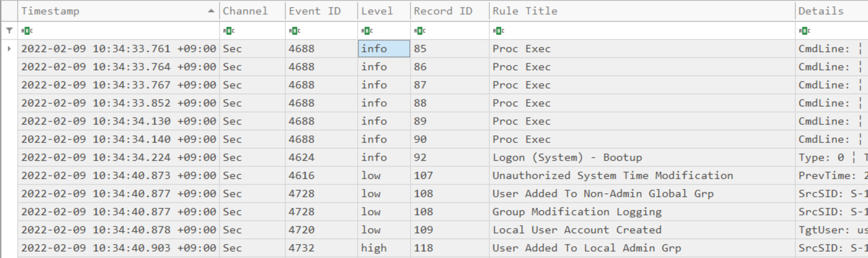Sort by the Event ID column header
868x258 pixels.
click(x=314, y=11)
